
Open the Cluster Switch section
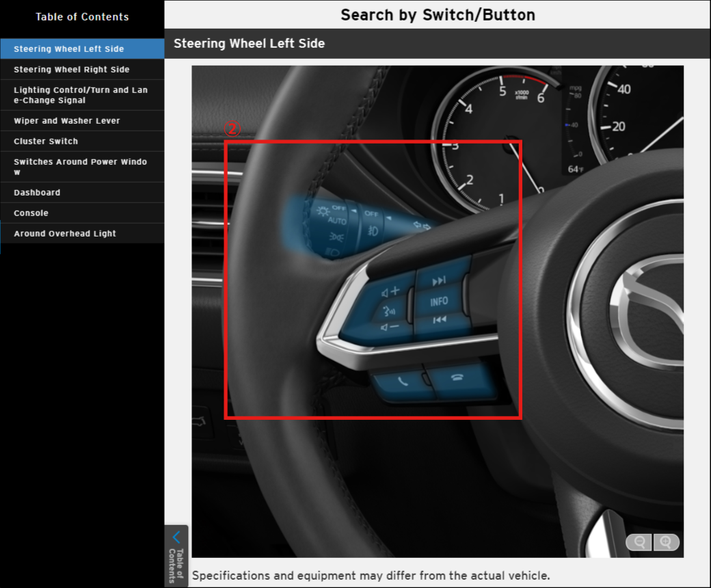coord(46,141)
